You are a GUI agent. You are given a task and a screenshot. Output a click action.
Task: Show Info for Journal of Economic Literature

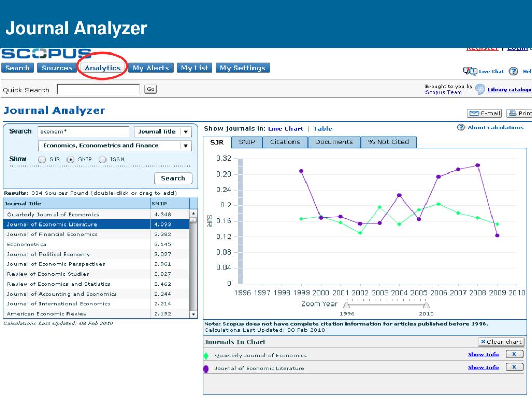[x=483, y=367]
